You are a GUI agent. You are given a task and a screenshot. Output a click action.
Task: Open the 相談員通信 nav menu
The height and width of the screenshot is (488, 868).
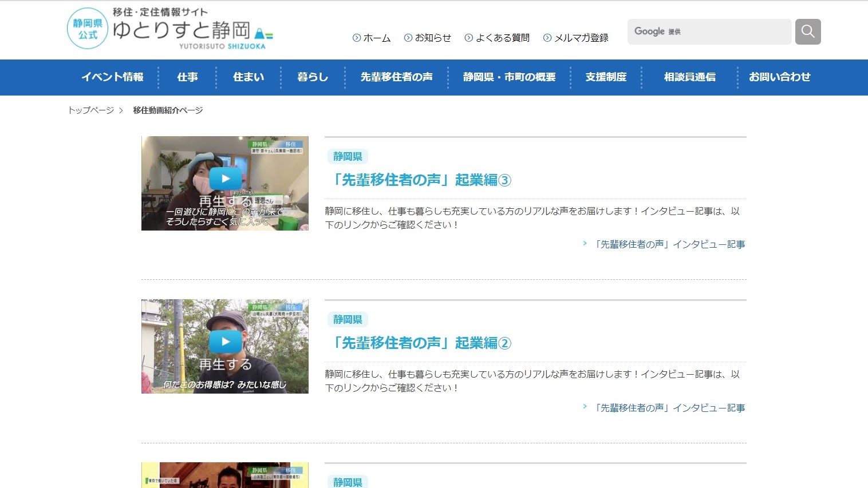point(689,77)
